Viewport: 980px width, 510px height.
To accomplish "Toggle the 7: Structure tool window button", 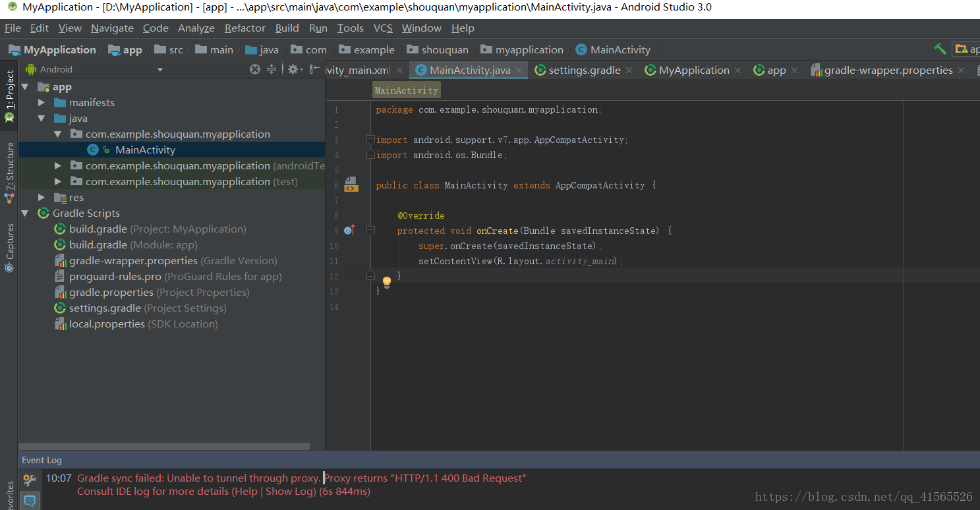I will (x=9, y=171).
